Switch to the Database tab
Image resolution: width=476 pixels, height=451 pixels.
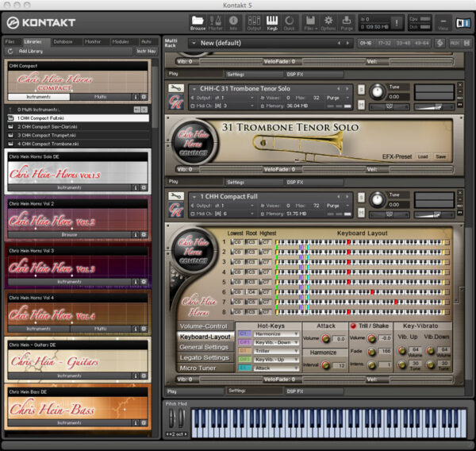(63, 41)
